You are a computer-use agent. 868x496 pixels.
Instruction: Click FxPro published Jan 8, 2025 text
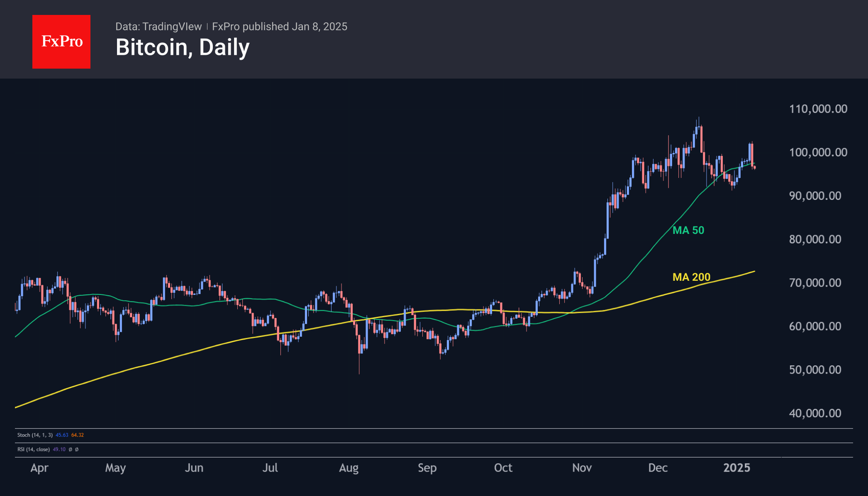click(x=279, y=27)
